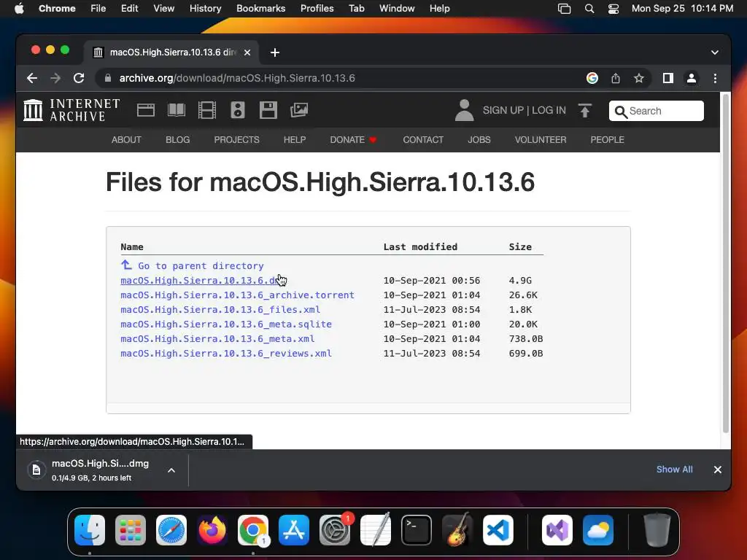Image resolution: width=747 pixels, height=560 pixels.
Task: Open the _reviews.xml file link
Action: click(226, 354)
